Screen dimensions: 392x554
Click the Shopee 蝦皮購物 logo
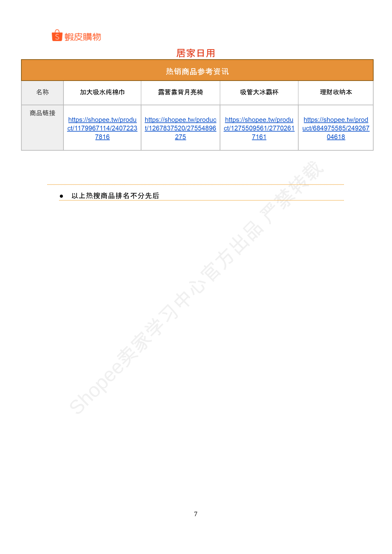pos(76,36)
